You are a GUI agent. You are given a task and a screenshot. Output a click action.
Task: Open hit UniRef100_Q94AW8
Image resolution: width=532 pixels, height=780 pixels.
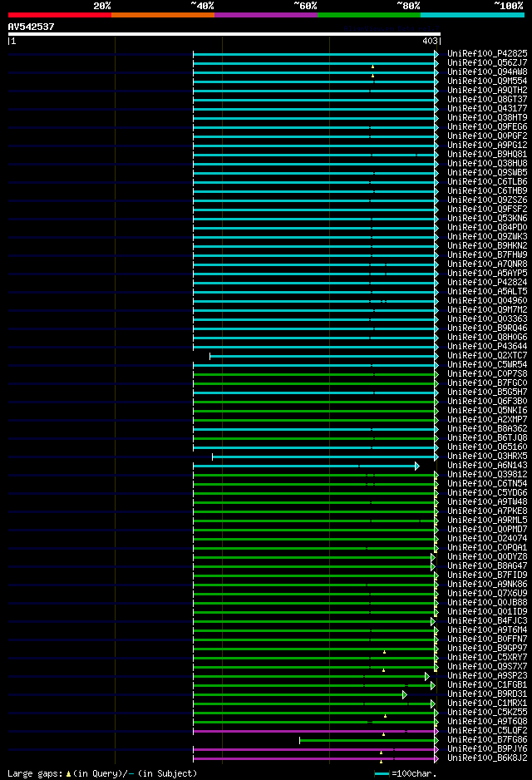click(487, 72)
